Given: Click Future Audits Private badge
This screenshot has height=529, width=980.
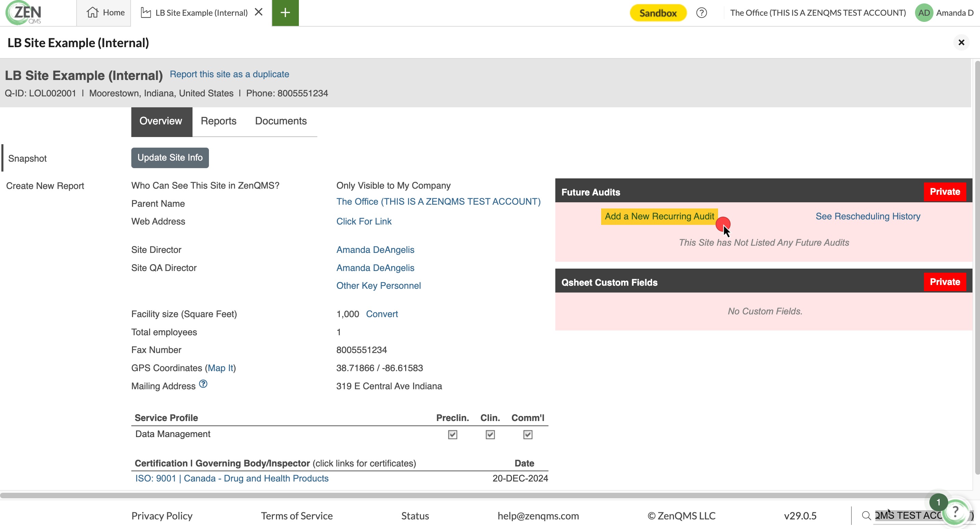Looking at the screenshot, I should coord(945,192).
